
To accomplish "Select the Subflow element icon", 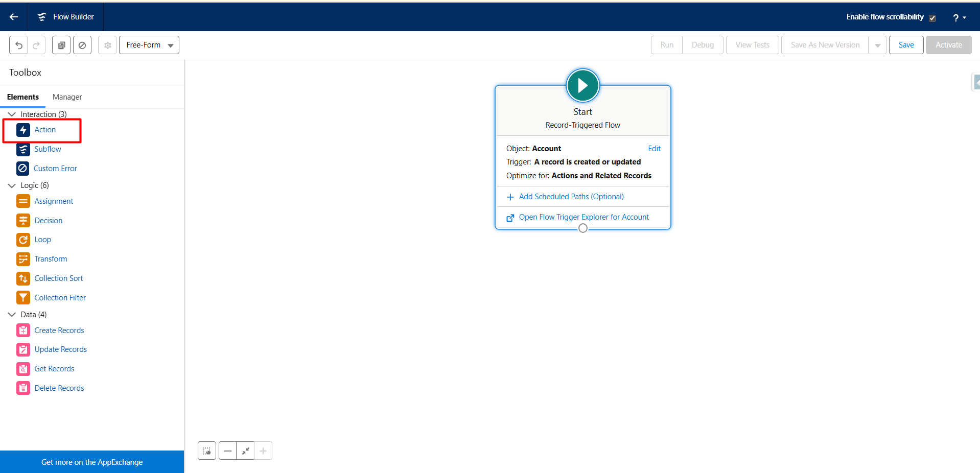I will pos(23,149).
